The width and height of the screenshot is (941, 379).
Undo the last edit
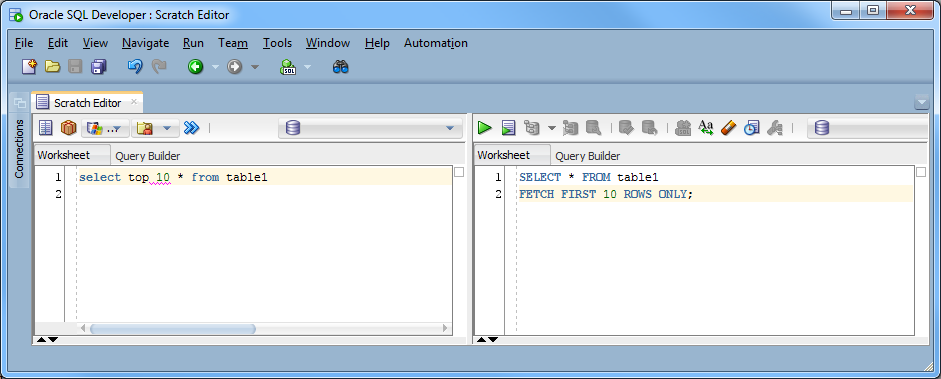pos(135,67)
